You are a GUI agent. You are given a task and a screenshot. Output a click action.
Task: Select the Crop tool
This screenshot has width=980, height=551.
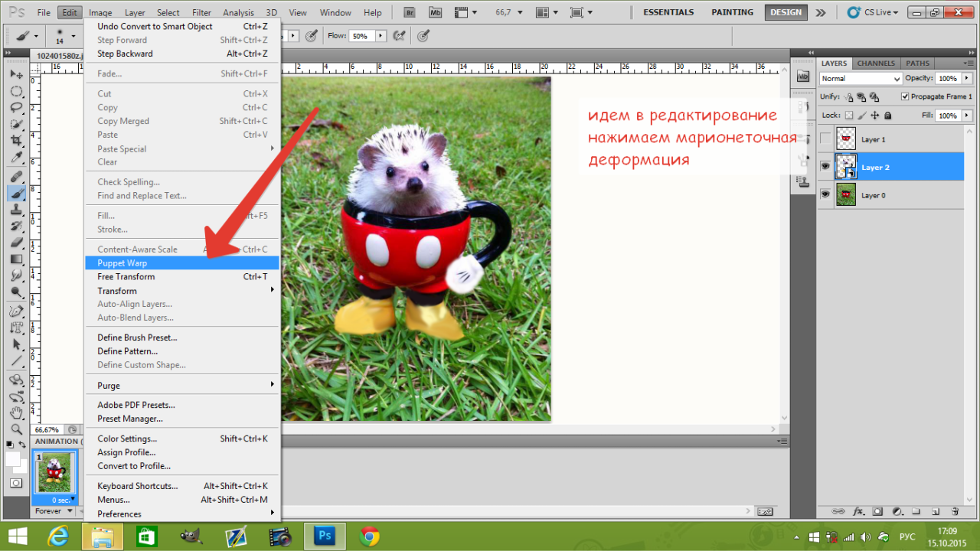pyautogui.click(x=16, y=142)
